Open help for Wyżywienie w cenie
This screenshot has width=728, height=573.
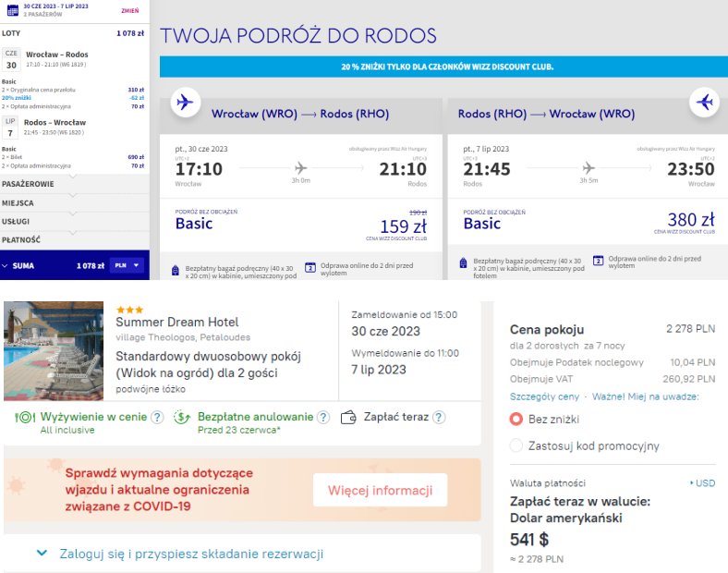158,417
